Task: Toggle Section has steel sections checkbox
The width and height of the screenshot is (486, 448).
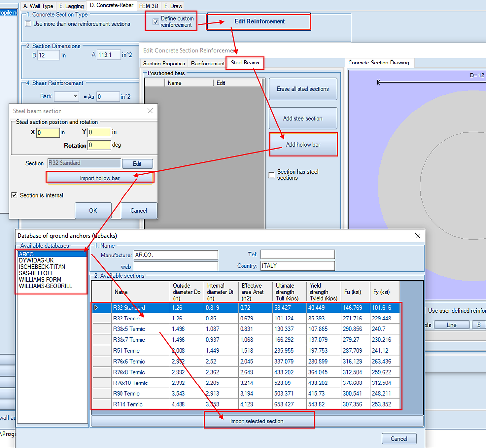Action: coord(272,175)
